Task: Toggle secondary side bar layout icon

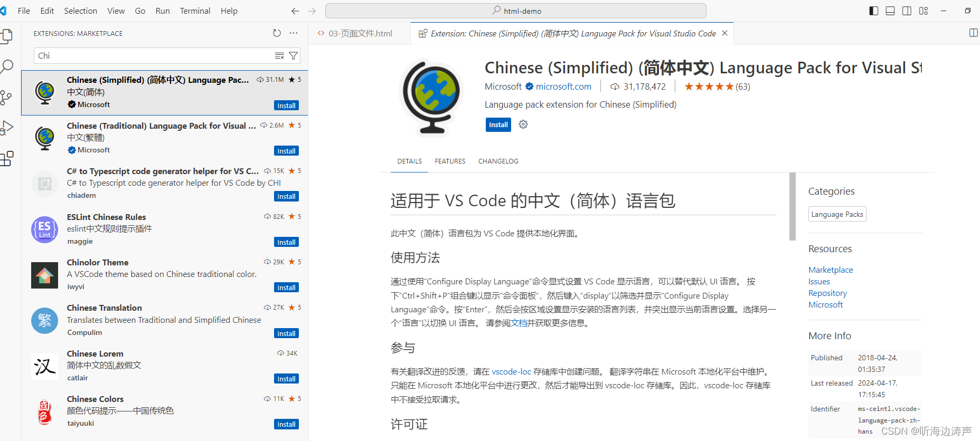Action: [x=907, y=11]
